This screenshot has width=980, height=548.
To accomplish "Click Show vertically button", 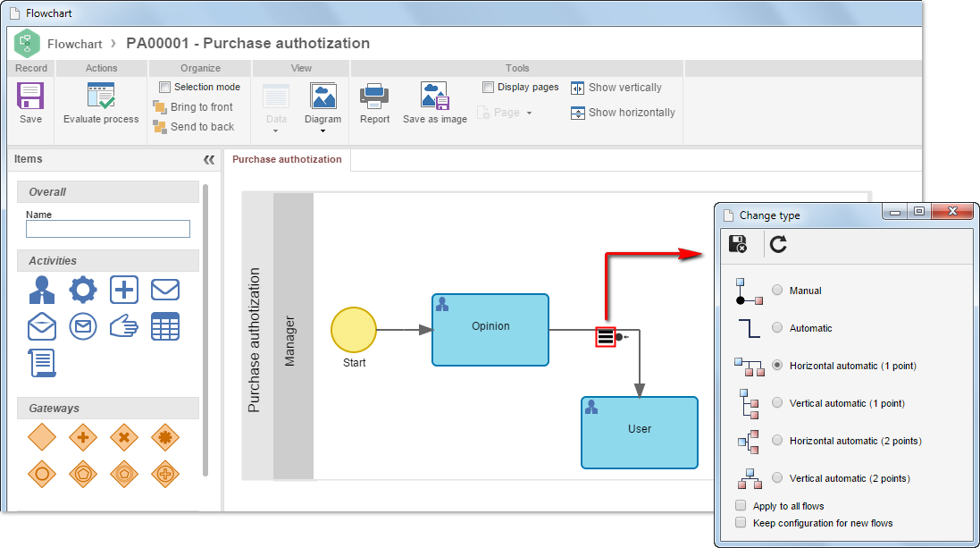I will (x=616, y=88).
